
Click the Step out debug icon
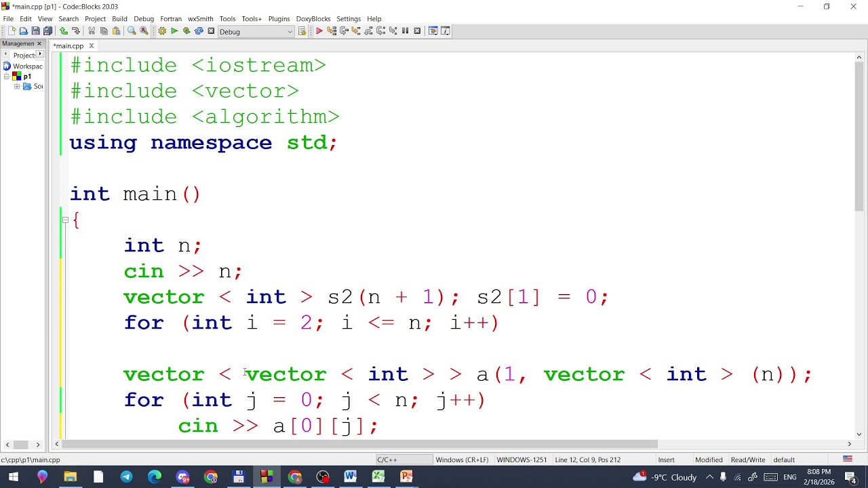[368, 31]
